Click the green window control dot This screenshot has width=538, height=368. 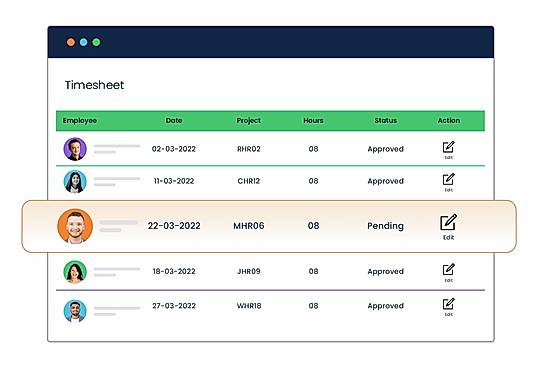coord(96,42)
